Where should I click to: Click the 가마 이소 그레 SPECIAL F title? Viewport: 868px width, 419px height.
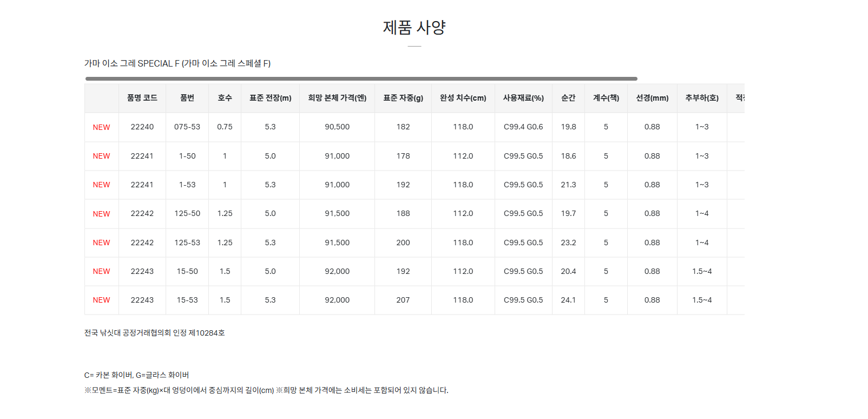(x=177, y=63)
